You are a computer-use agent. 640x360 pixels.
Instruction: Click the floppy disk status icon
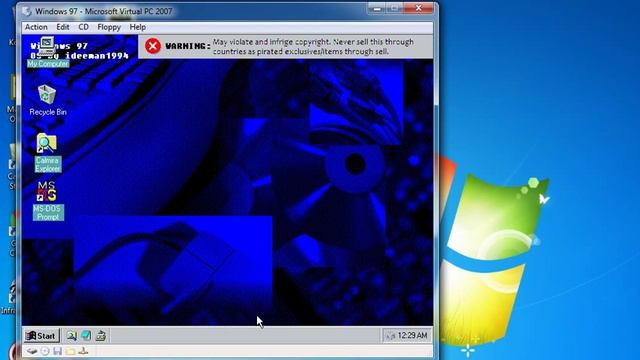click(x=58, y=351)
